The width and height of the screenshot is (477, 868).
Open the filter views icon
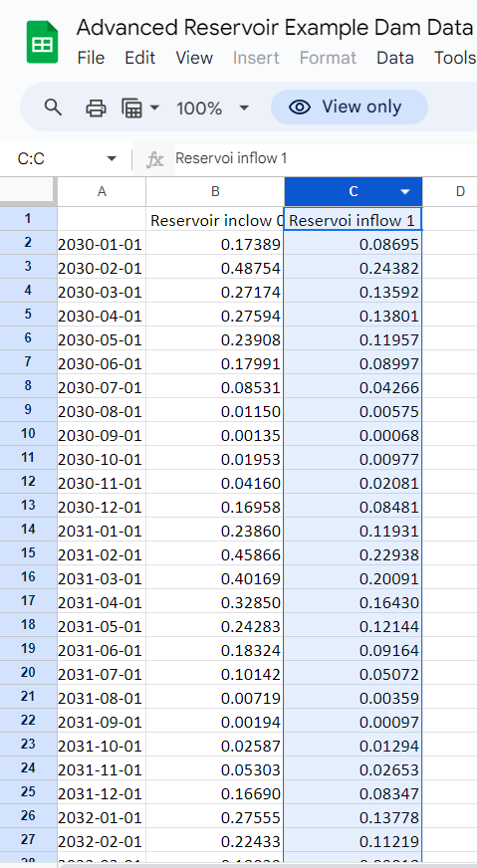click(131, 108)
